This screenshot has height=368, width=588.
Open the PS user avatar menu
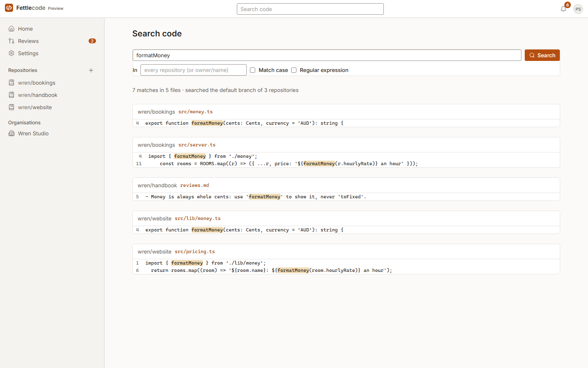[x=578, y=9]
